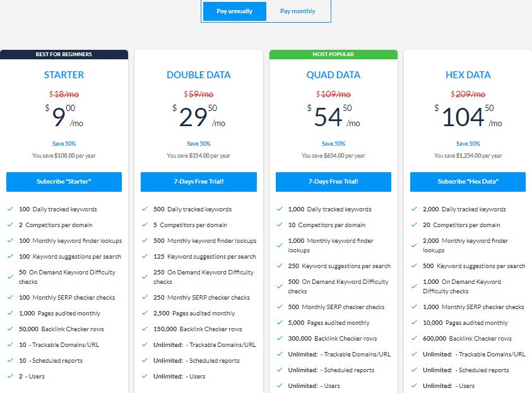Click Save 50% under Hex Data price

(468, 144)
